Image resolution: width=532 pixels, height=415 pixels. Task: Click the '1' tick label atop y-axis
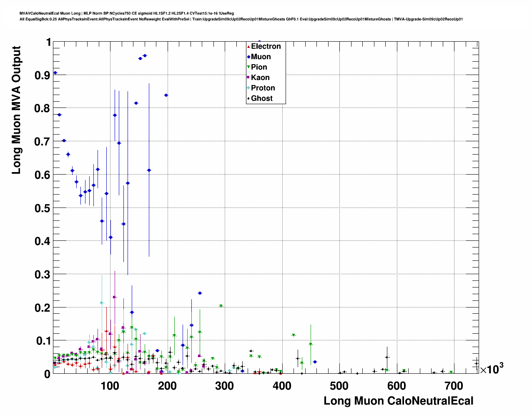[x=48, y=42]
